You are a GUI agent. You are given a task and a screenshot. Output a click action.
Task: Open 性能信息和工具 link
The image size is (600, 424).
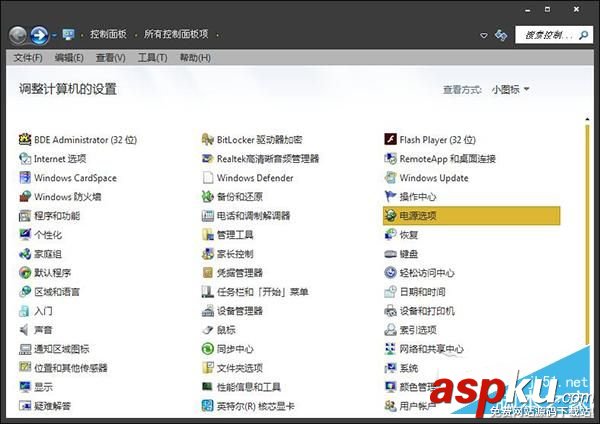(x=249, y=387)
